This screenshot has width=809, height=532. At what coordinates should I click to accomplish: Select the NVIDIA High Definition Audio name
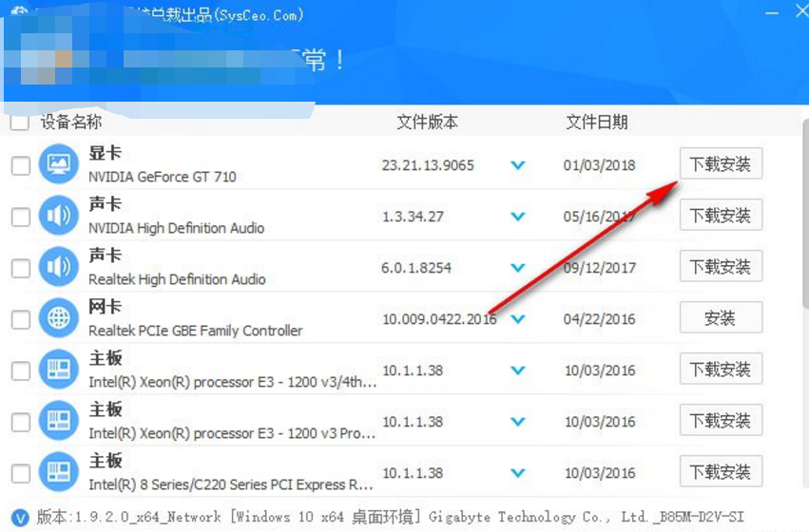[x=177, y=228]
